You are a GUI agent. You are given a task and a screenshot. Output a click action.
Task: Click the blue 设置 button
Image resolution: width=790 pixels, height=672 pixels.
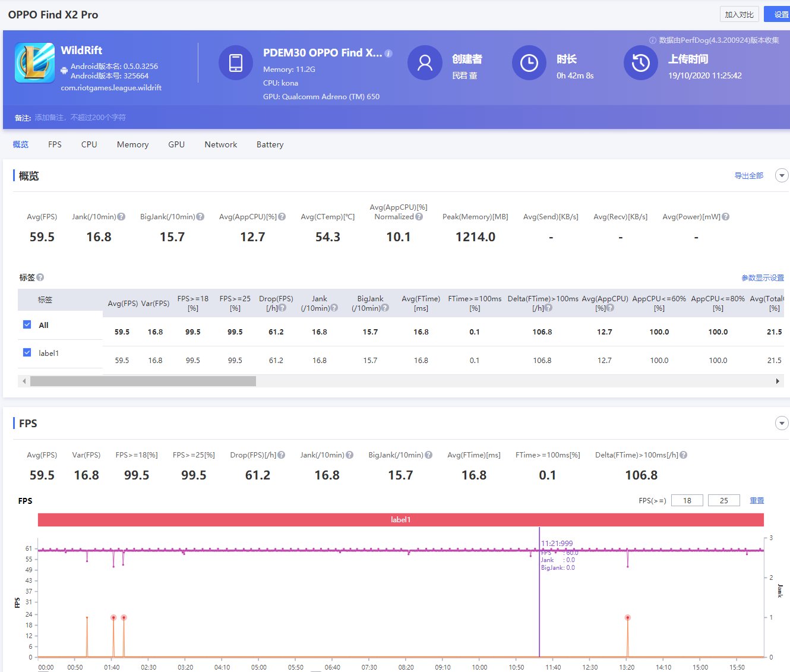click(778, 14)
